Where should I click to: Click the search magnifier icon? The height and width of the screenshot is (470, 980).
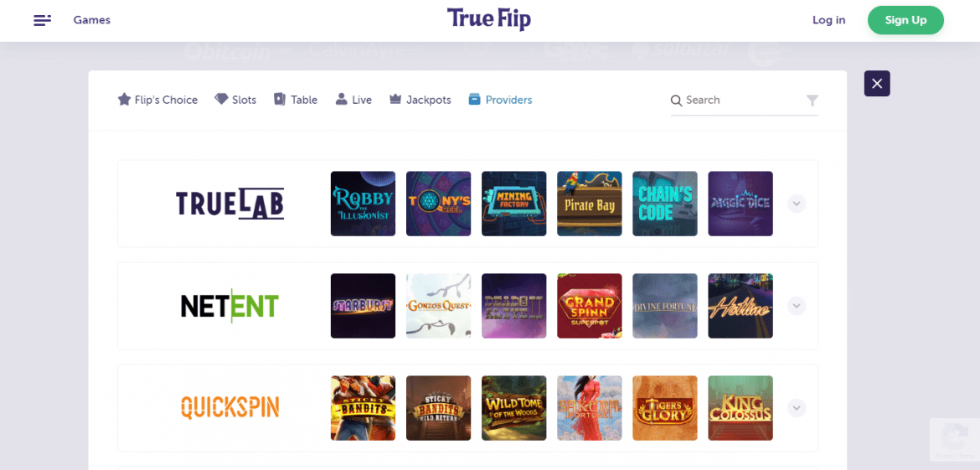tap(676, 101)
